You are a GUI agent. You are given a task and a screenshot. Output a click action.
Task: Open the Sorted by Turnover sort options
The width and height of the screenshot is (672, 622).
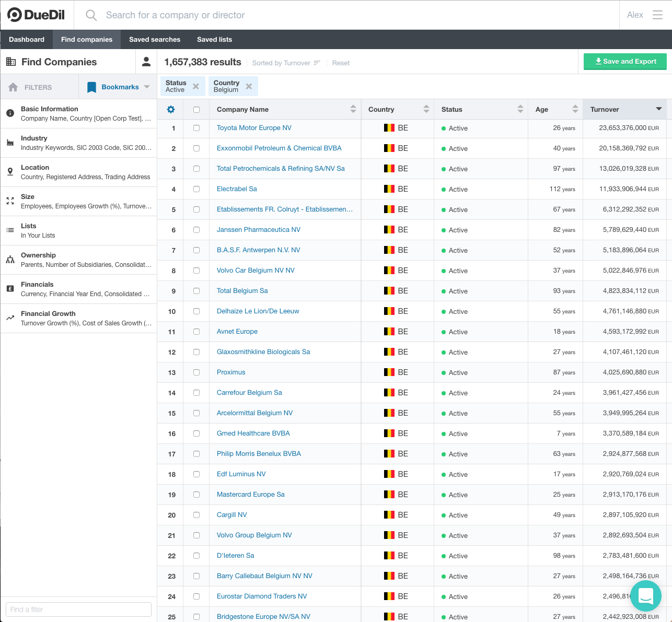tap(286, 63)
